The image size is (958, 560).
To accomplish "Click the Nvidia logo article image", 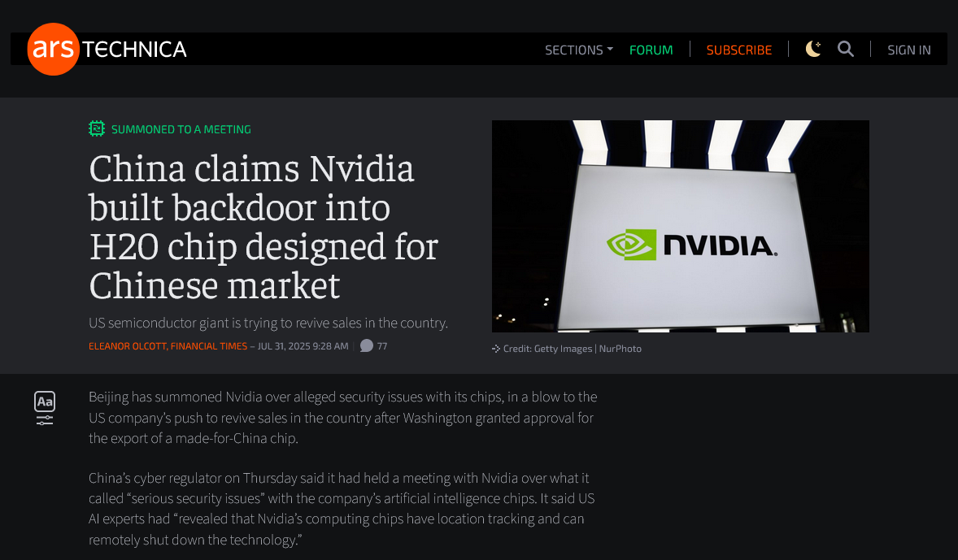I will pos(680,226).
